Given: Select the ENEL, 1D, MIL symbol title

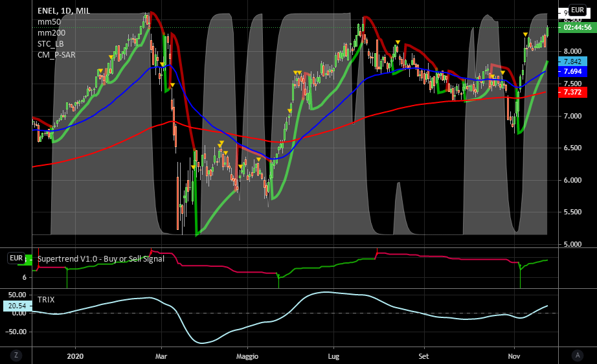Looking at the screenshot, I should pyautogui.click(x=63, y=10).
